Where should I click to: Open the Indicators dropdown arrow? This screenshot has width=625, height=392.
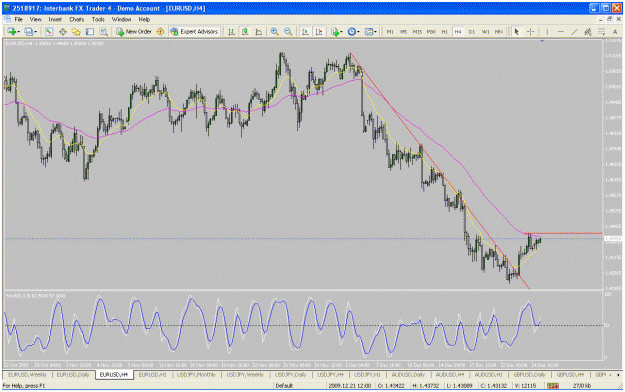tap(342, 32)
